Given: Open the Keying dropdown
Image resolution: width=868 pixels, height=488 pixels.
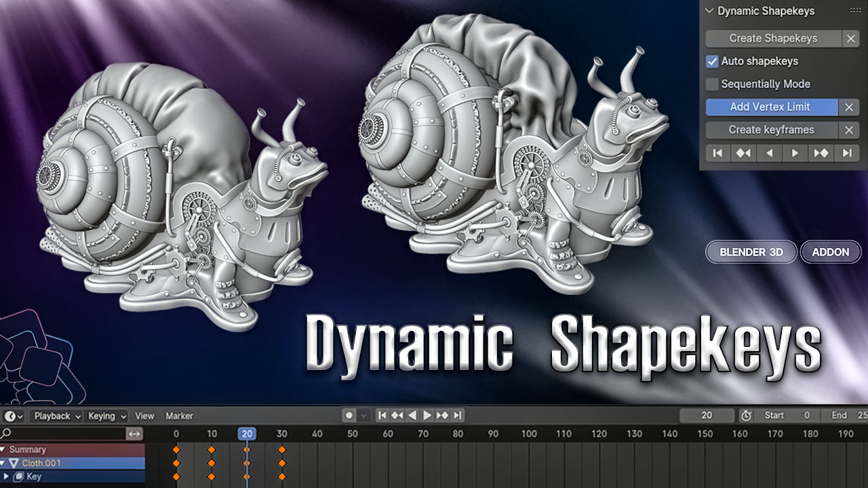Looking at the screenshot, I should click(x=106, y=416).
